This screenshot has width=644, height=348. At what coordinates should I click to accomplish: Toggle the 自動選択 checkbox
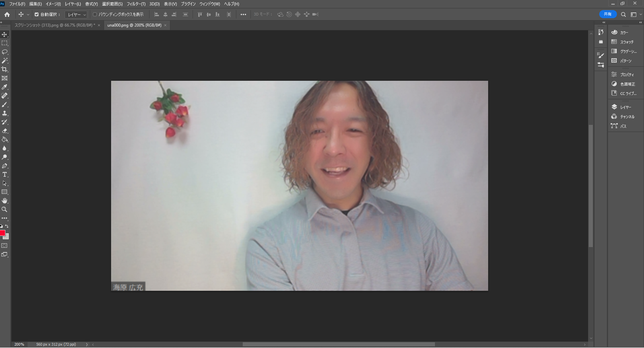tap(37, 14)
